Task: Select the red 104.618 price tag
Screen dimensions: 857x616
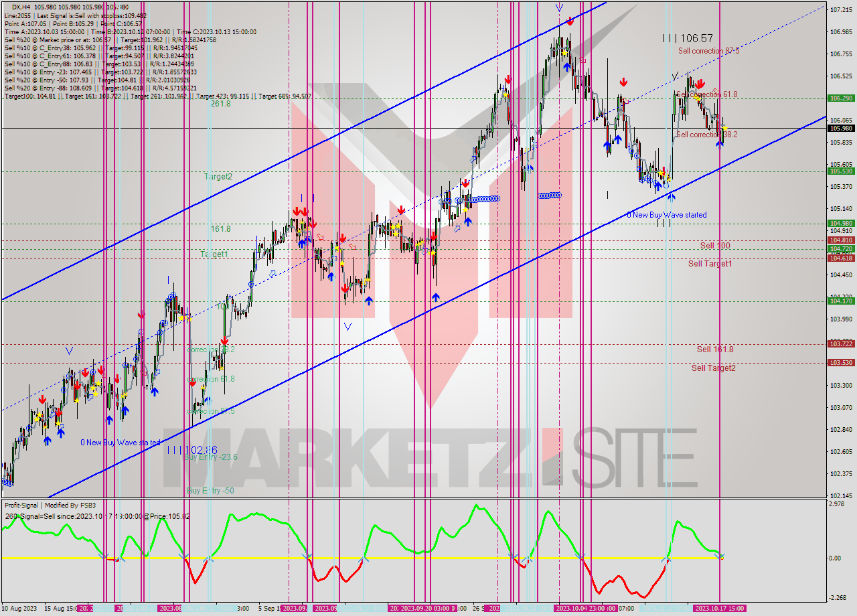Action: click(841, 258)
